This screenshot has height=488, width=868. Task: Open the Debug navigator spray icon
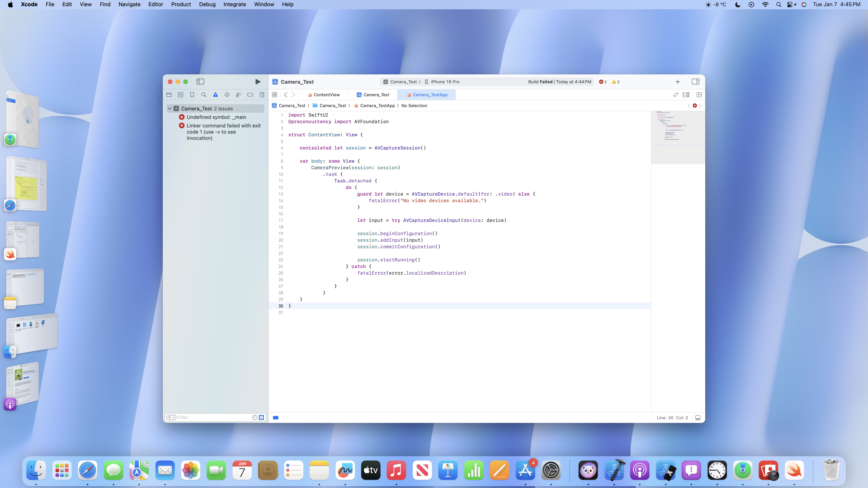(239, 95)
